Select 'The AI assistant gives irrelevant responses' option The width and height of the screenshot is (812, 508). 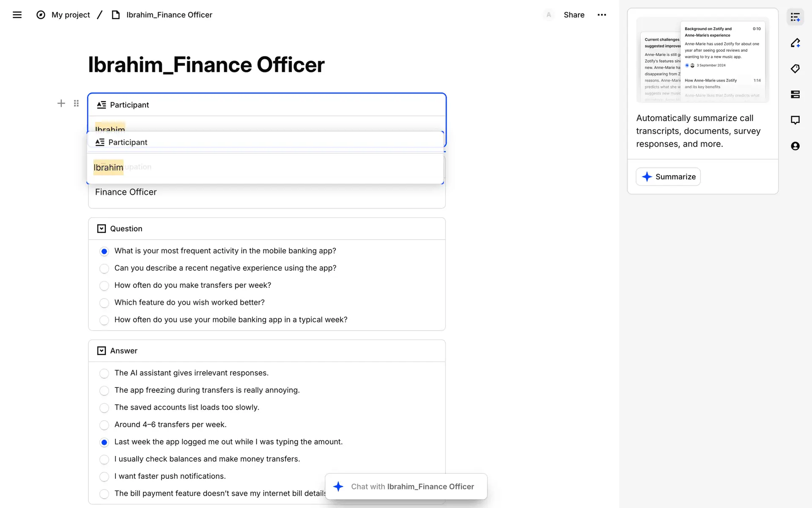pos(104,373)
